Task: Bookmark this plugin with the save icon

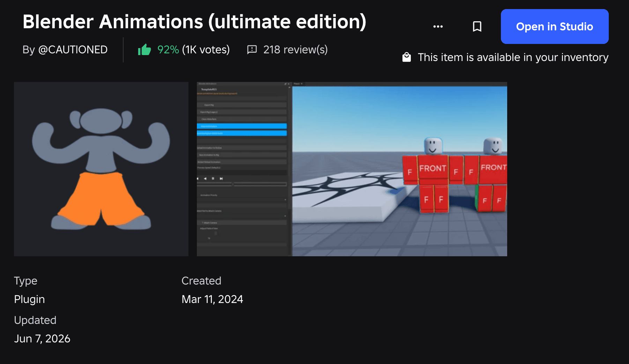Action: point(477,26)
